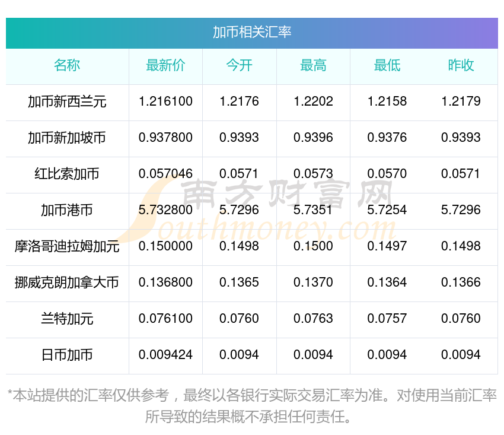Click 挪威克朗加拿大币 high value 0.1370

point(313,282)
